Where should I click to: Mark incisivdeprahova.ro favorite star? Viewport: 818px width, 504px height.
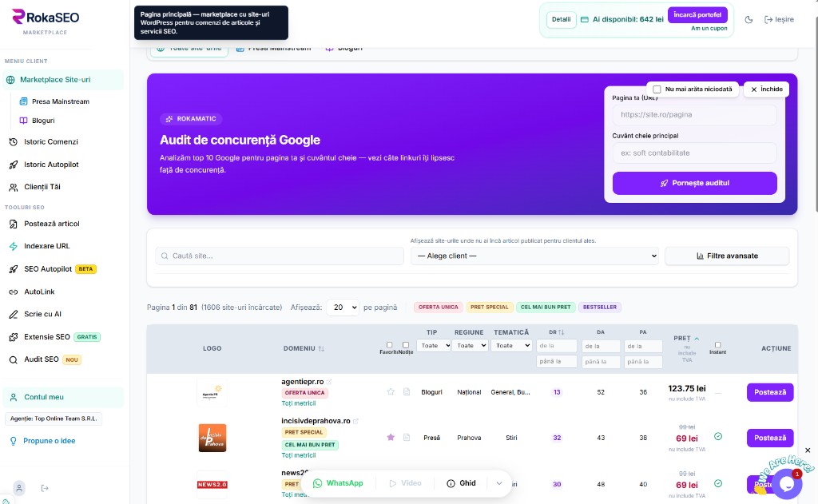(391, 437)
